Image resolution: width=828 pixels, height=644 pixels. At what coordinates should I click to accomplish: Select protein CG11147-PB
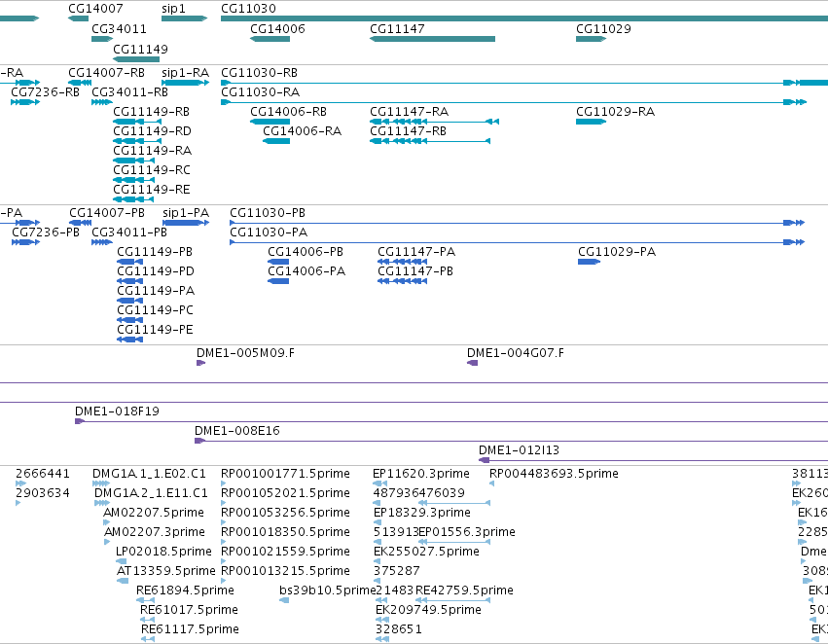pyautogui.click(x=403, y=281)
